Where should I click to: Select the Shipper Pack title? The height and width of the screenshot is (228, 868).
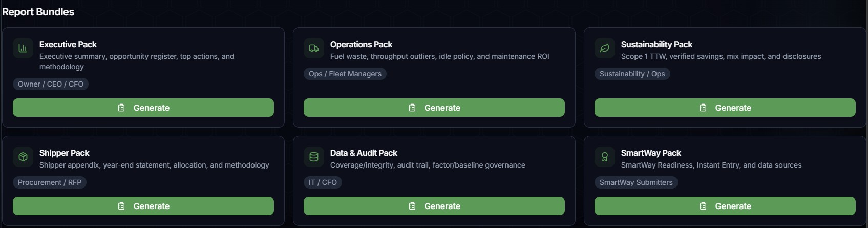click(x=65, y=153)
